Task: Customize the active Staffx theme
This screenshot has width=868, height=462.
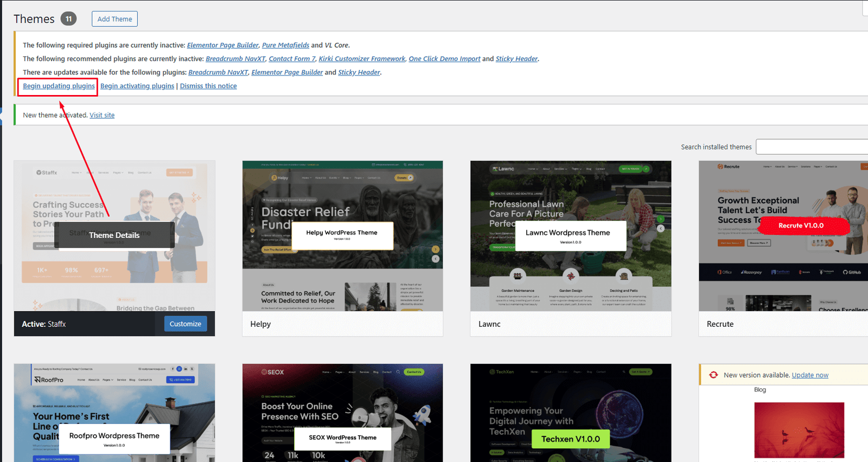Action: (185, 324)
